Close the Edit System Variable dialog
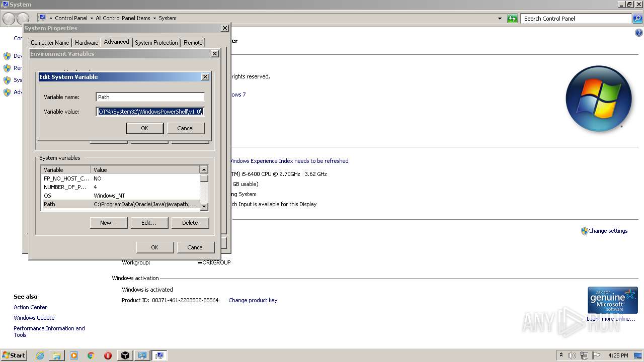This screenshot has width=644, height=362. pos(205,77)
